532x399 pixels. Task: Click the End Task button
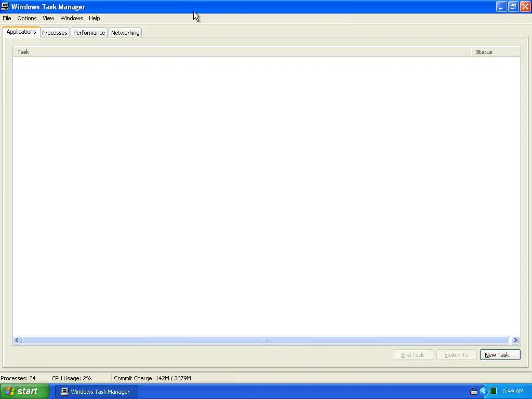point(413,355)
